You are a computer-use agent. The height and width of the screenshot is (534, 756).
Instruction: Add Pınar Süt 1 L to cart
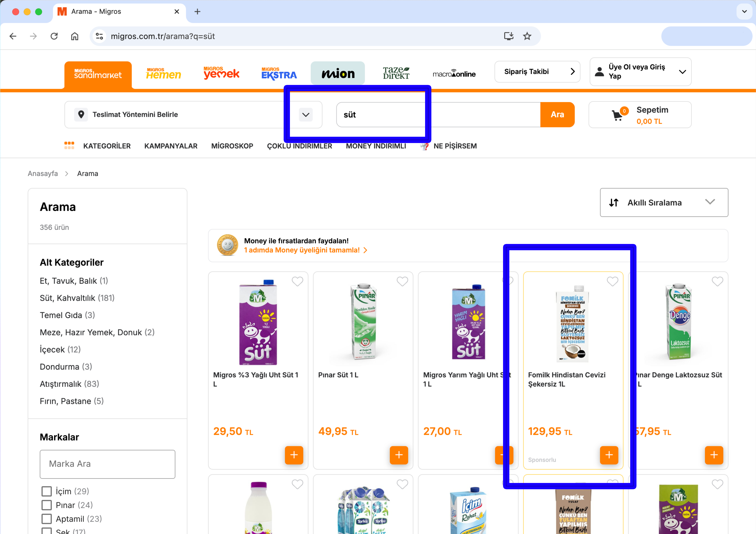click(x=399, y=455)
